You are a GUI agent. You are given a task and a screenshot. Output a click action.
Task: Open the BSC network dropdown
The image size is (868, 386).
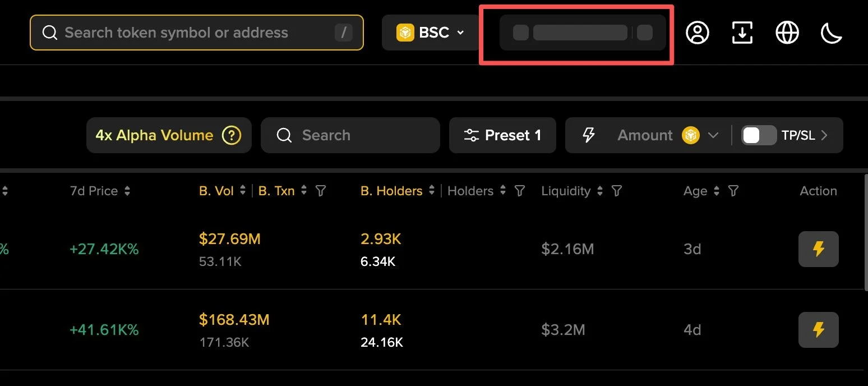431,33
